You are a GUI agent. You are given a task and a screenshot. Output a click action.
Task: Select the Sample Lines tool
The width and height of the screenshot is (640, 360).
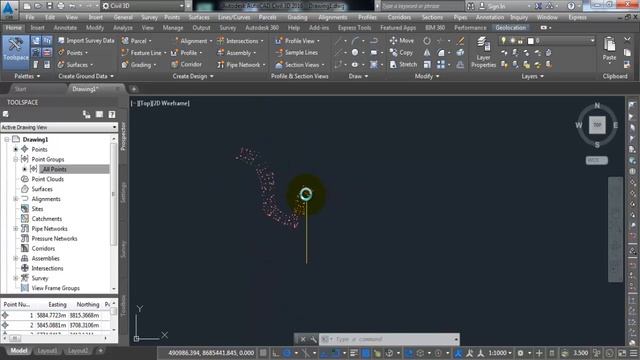pyautogui.click(x=297, y=53)
